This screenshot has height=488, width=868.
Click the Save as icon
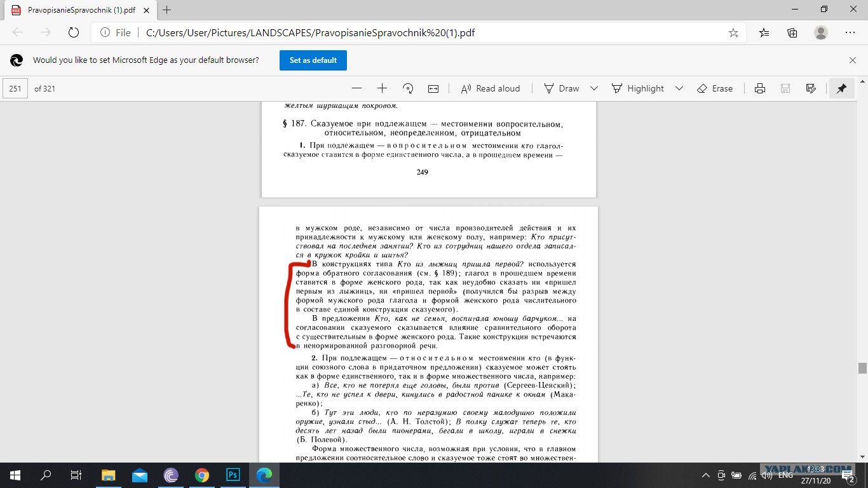point(810,88)
